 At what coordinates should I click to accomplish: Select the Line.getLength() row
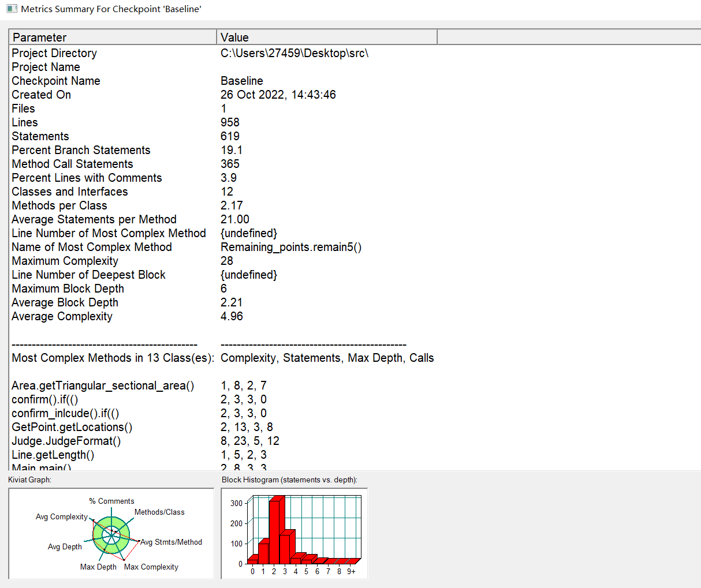pos(53,455)
